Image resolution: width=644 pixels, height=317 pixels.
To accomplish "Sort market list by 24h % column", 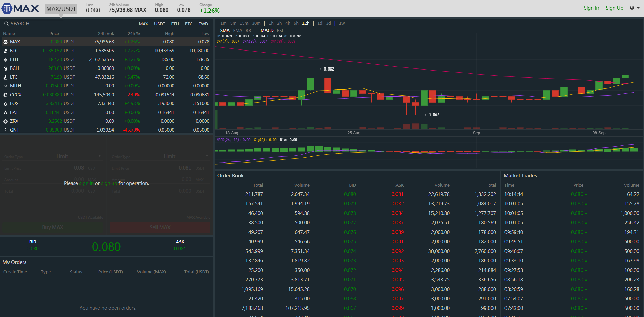I will (134, 34).
